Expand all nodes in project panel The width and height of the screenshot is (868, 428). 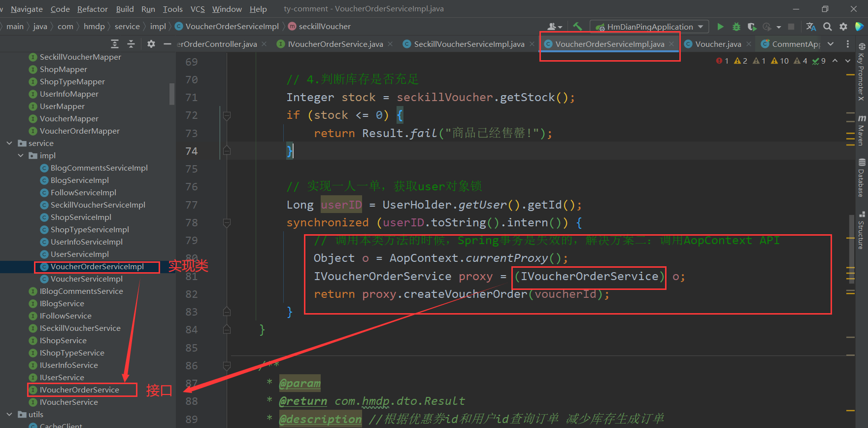point(115,44)
